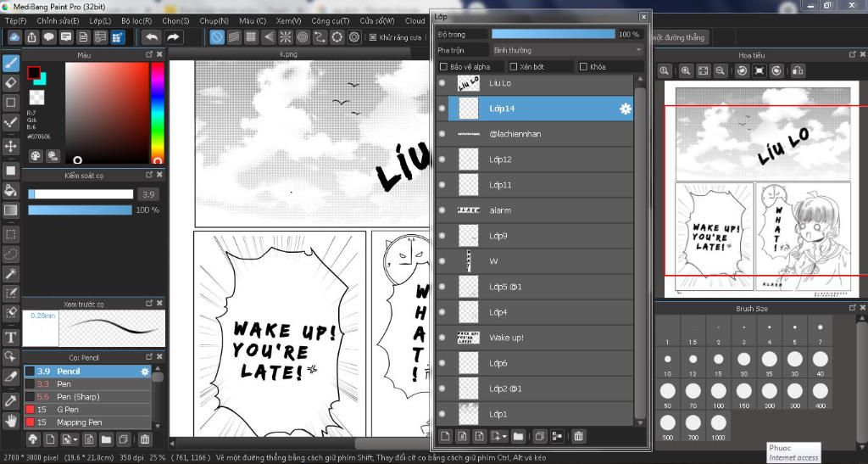Click the Hoa tiêu navigator preview thumbnail
This screenshot has height=464, width=868.
coord(763,190)
